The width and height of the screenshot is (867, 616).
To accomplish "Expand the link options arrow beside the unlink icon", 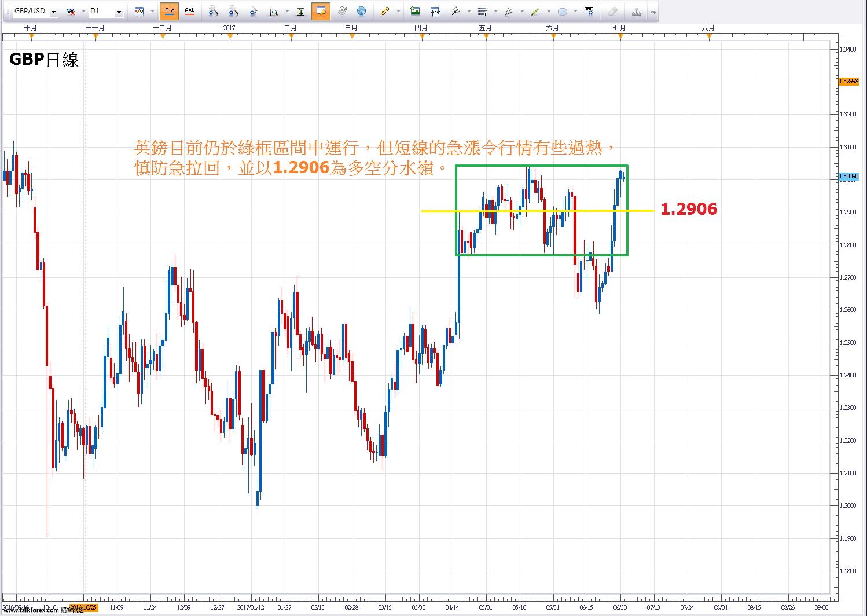I will (83, 11).
